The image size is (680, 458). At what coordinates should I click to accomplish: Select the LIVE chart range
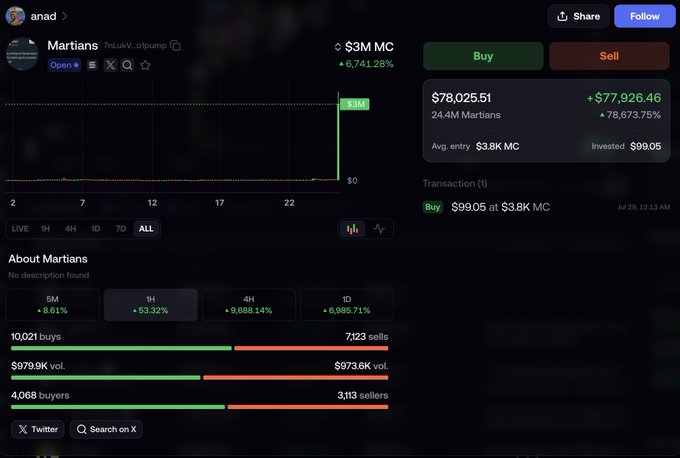coord(20,229)
